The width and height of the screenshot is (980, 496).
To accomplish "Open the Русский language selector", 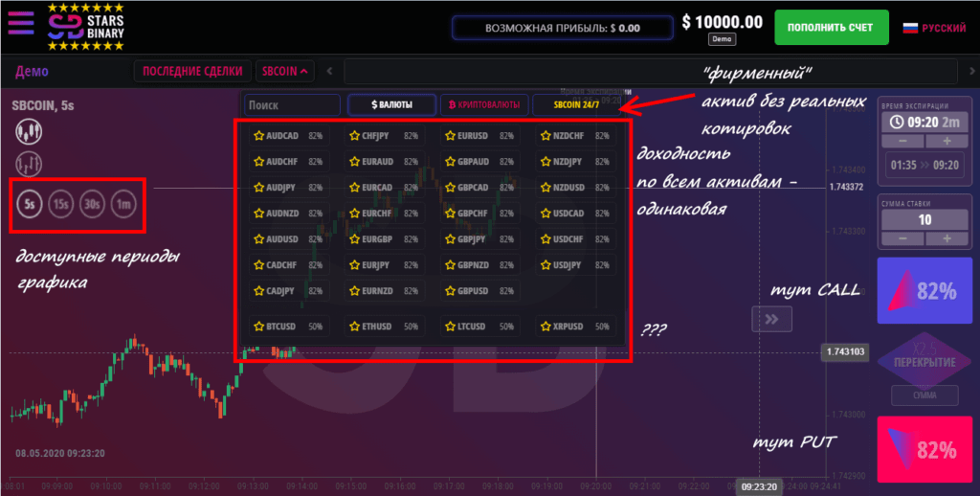I will tap(935, 28).
